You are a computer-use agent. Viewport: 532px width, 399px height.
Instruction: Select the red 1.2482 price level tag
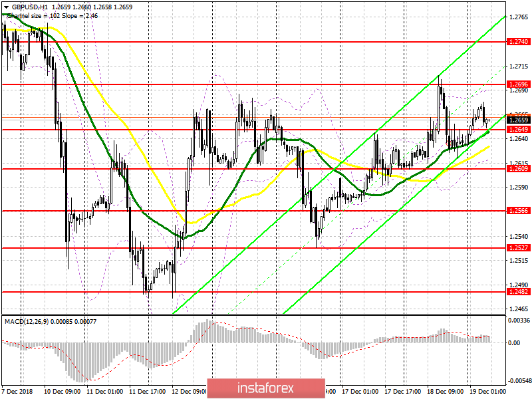(x=519, y=292)
